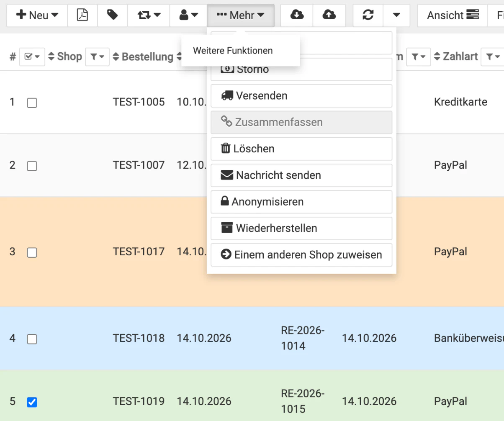504x421 pixels.
Task: Select Nachricht senden from the menu
Action: point(301,175)
